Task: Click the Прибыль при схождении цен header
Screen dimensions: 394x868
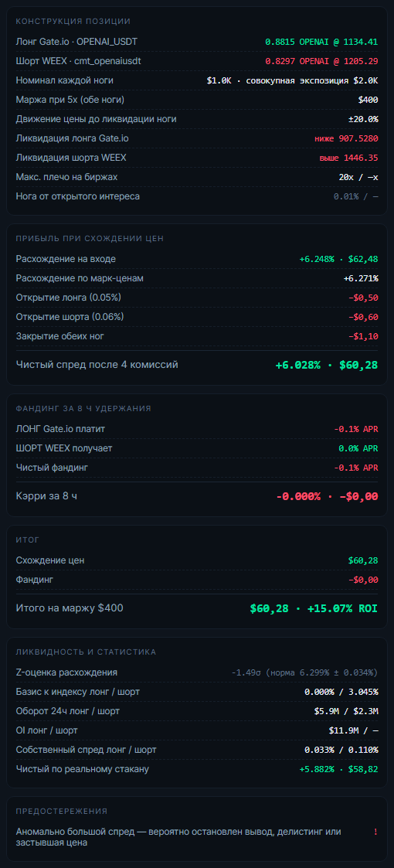Action: [x=90, y=238]
